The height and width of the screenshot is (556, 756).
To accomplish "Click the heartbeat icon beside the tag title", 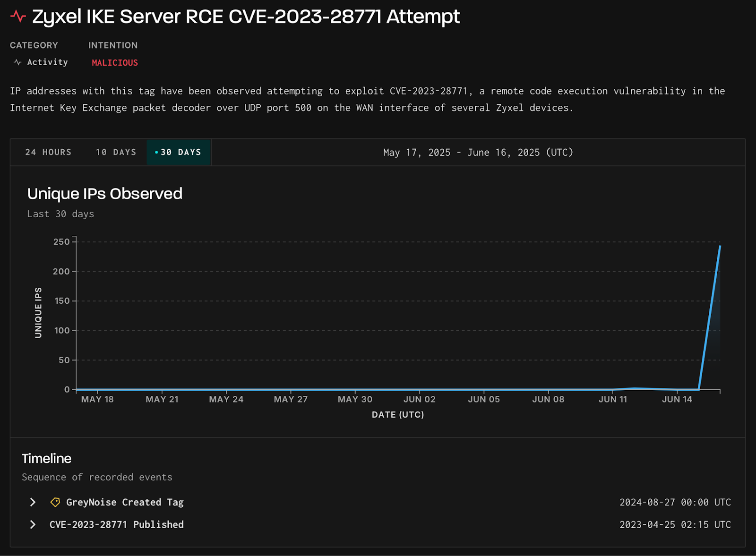I will (x=17, y=16).
